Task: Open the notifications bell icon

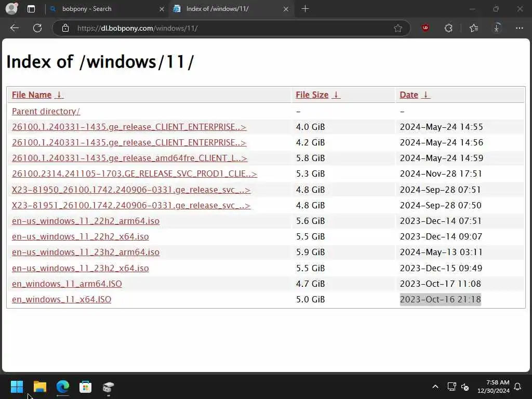Action: point(518,387)
